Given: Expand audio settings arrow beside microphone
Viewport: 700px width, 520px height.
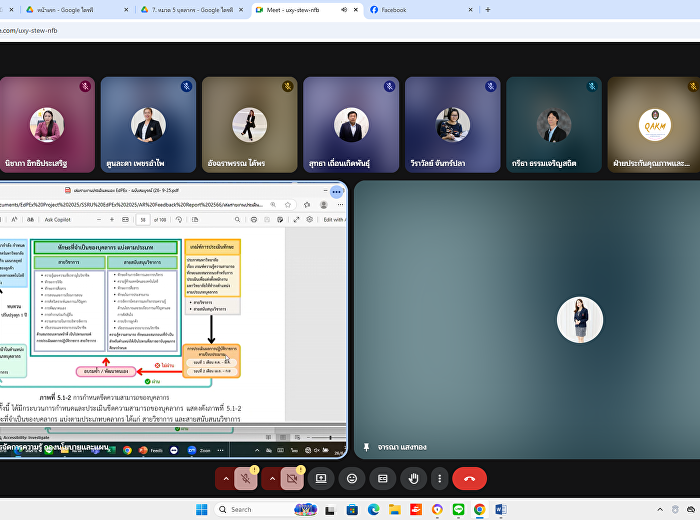Looking at the screenshot, I should click(x=225, y=479).
